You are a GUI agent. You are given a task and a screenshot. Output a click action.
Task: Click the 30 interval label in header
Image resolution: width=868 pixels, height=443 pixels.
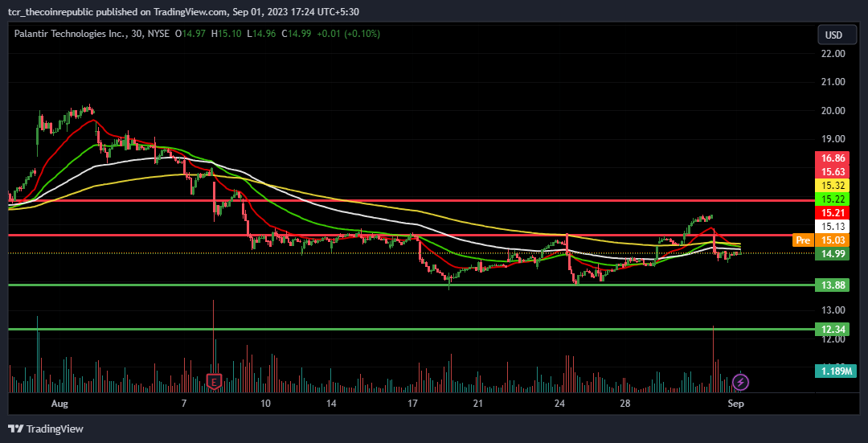coord(136,34)
